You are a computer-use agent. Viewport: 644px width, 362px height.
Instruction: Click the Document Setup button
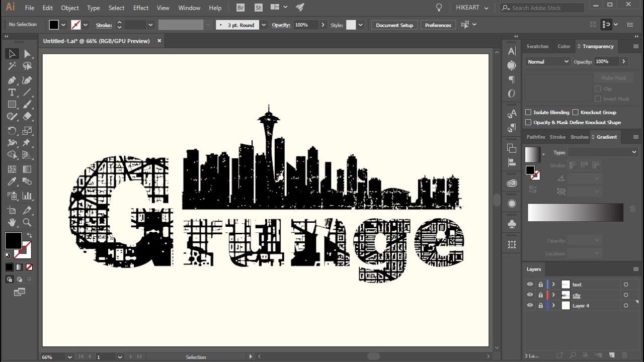point(394,25)
